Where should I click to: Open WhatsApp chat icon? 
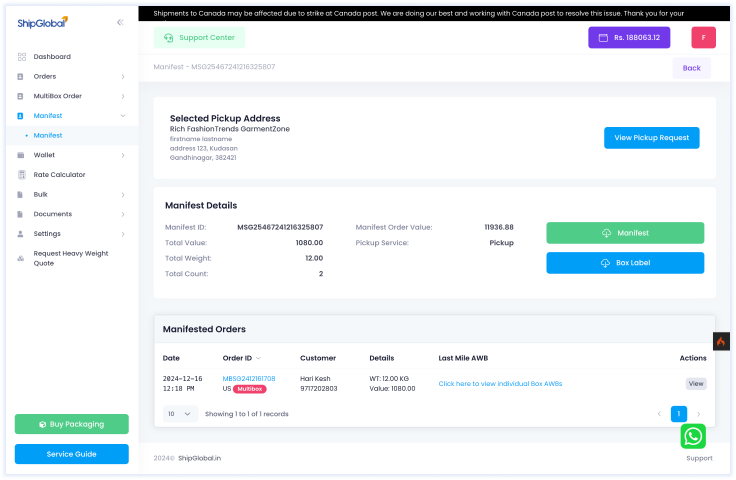pos(693,436)
